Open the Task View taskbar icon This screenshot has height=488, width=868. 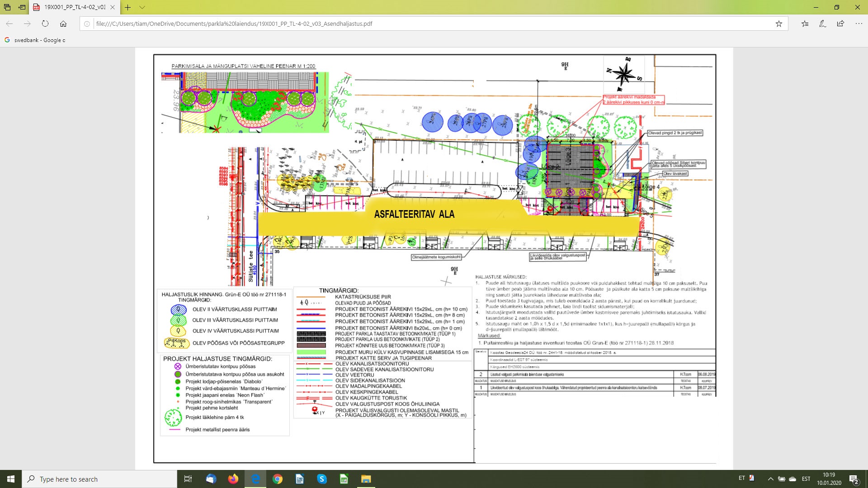[188, 479]
